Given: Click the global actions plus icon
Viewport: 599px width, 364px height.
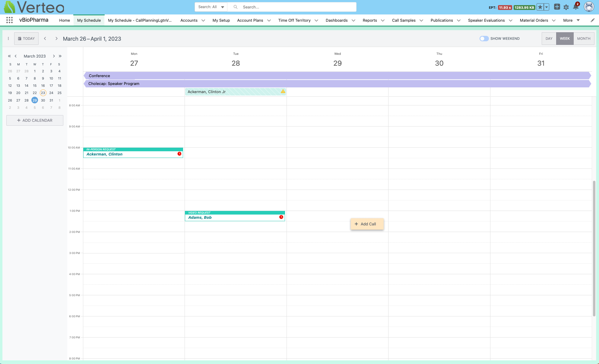Looking at the screenshot, I should pyautogui.click(x=557, y=7).
